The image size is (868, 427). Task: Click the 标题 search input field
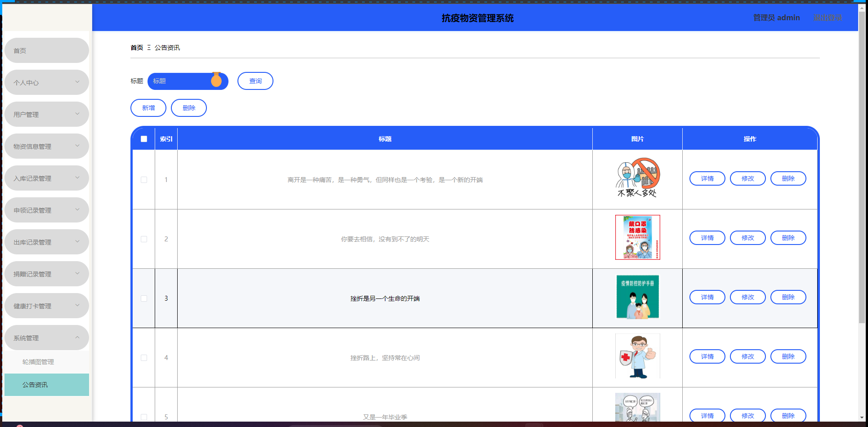pos(180,81)
